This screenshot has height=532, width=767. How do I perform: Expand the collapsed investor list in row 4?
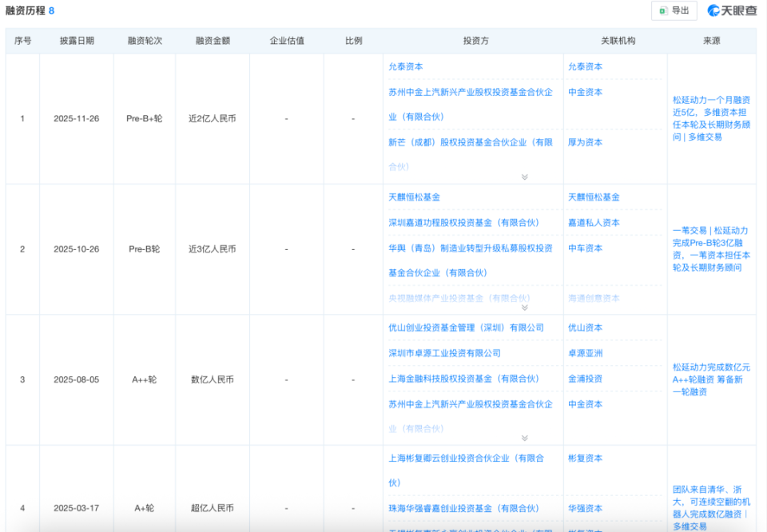[525, 530]
